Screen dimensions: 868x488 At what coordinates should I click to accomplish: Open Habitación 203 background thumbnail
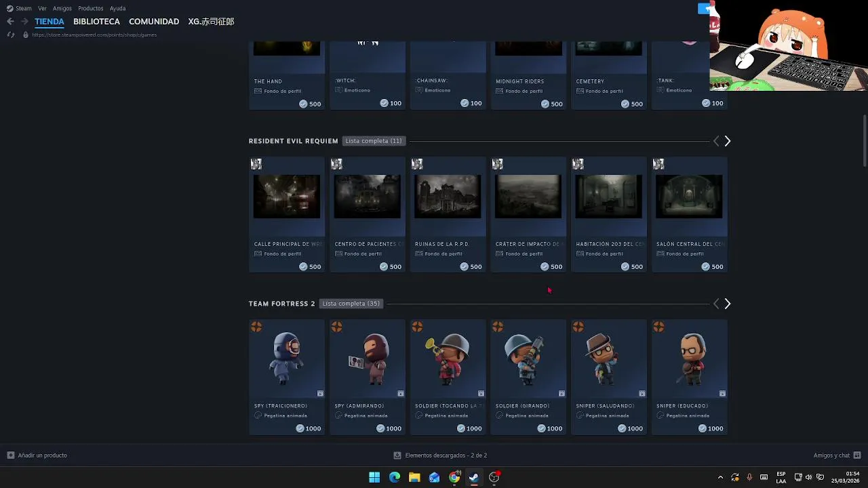[608, 197]
